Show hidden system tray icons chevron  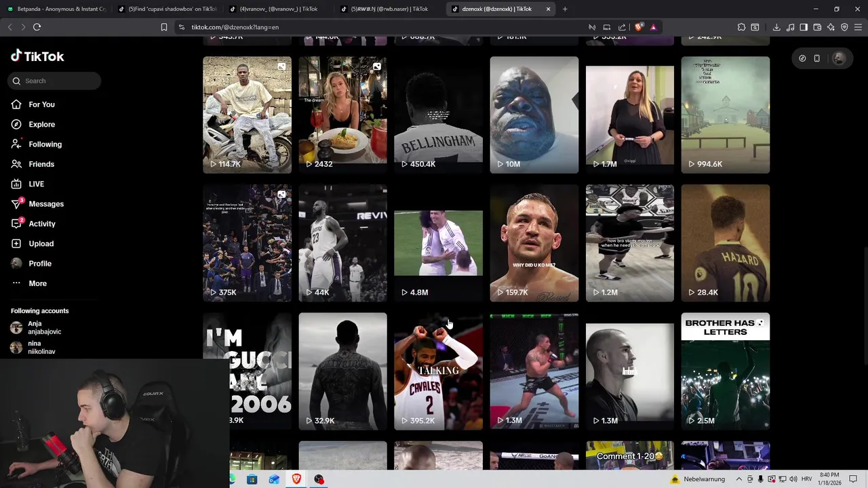tap(738, 479)
